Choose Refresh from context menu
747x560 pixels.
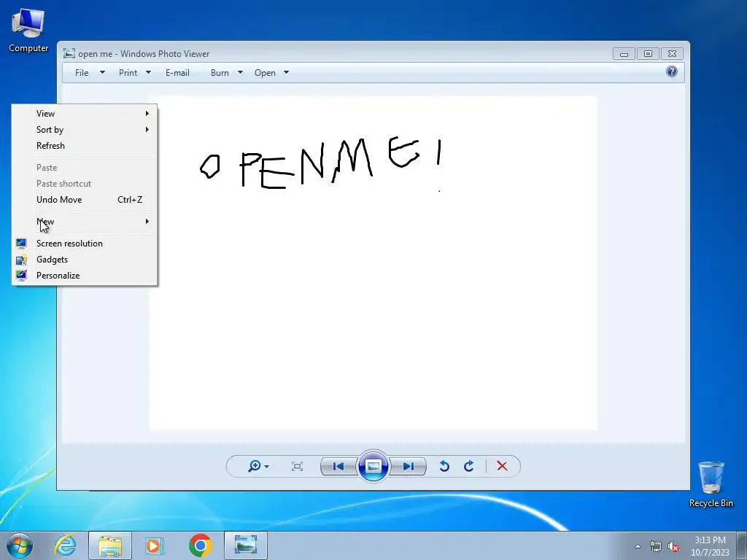(x=85, y=146)
